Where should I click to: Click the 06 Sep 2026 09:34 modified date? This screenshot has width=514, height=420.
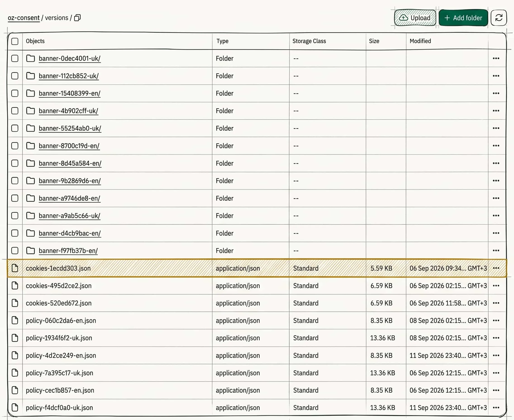click(448, 268)
